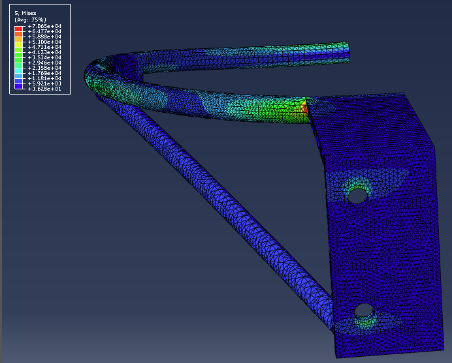Viewport: 452px width, 363px height.
Task: Click the minimum legend value at legend bottom
Action: [x=44, y=89]
